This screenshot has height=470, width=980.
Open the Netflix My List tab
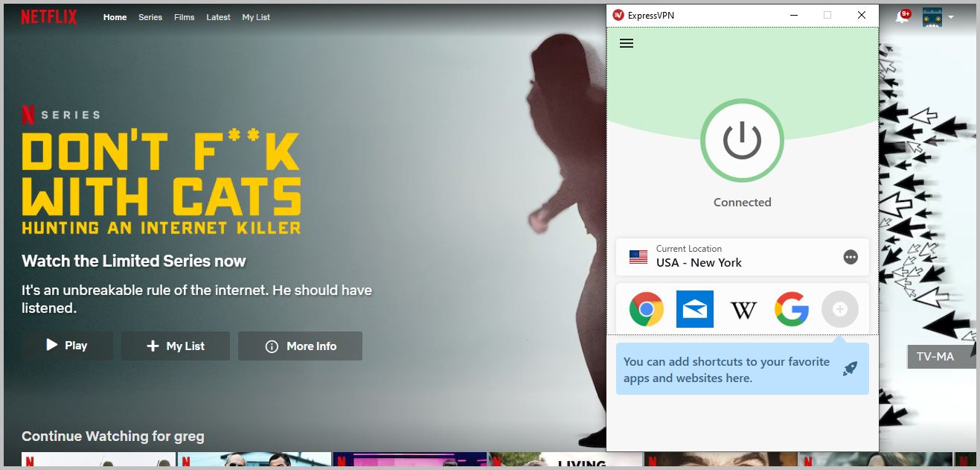(256, 17)
